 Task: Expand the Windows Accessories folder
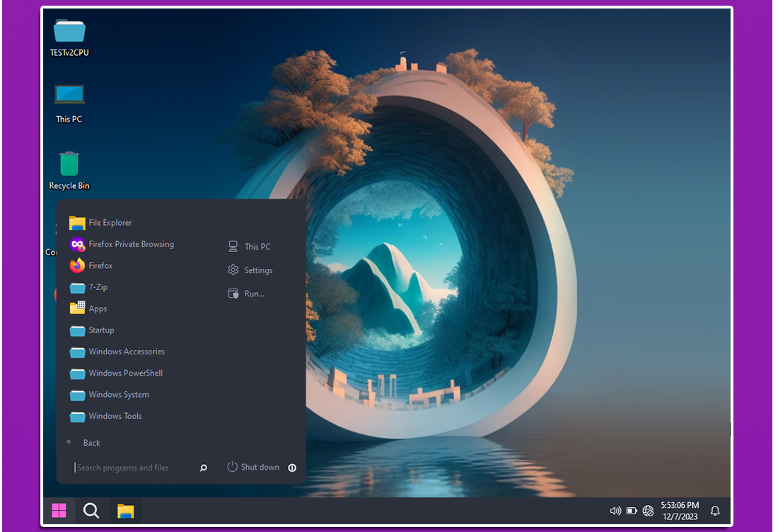[x=126, y=352]
